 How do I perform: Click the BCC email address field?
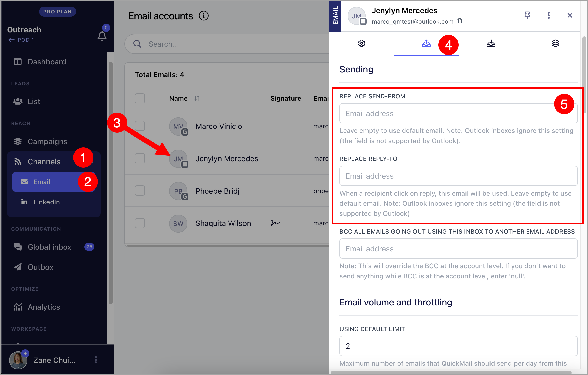[459, 249]
